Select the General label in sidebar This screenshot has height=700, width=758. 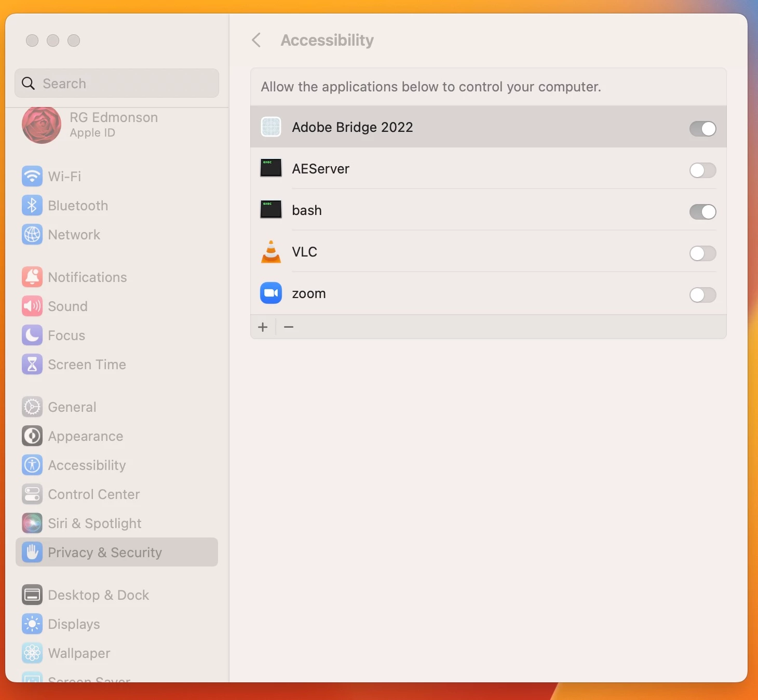tap(72, 407)
